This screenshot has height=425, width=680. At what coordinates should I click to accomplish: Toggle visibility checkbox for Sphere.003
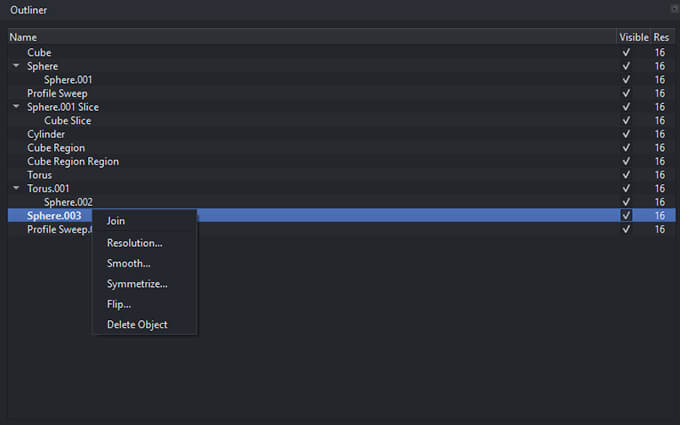point(626,215)
